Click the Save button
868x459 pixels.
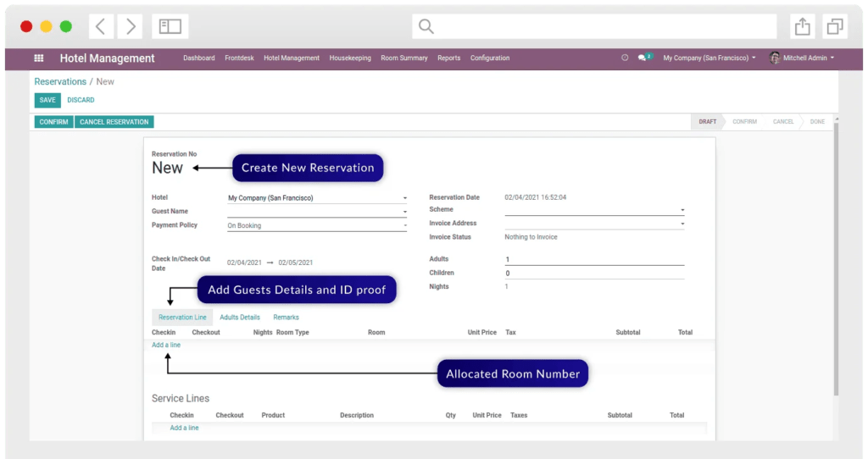[x=47, y=100]
